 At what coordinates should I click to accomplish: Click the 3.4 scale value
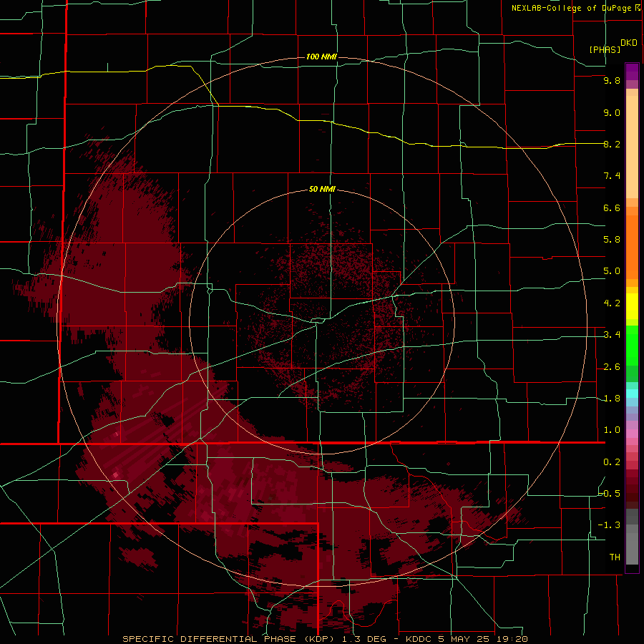pos(612,335)
